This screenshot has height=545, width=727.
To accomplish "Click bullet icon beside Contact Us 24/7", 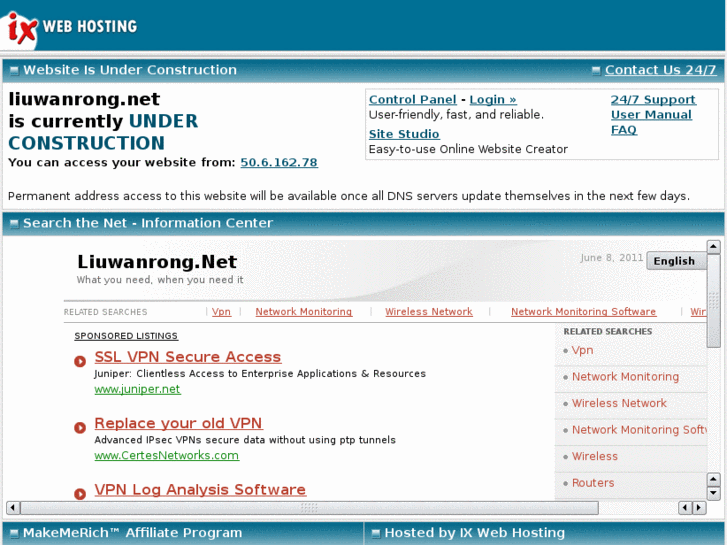I will point(596,71).
